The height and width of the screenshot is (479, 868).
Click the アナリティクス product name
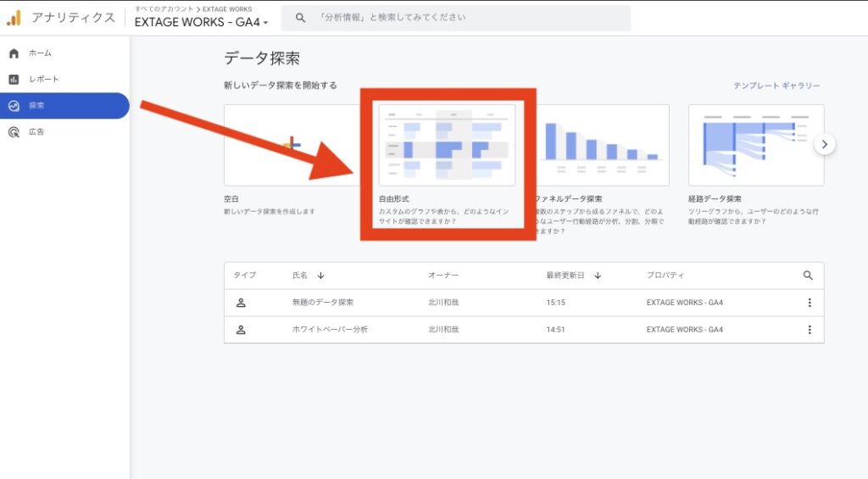pyautogui.click(x=73, y=18)
